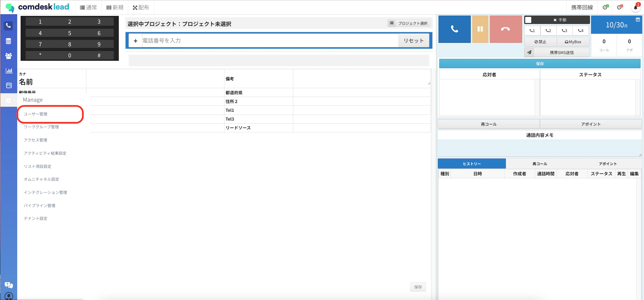Click the plus icon beside phone input

click(135, 41)
